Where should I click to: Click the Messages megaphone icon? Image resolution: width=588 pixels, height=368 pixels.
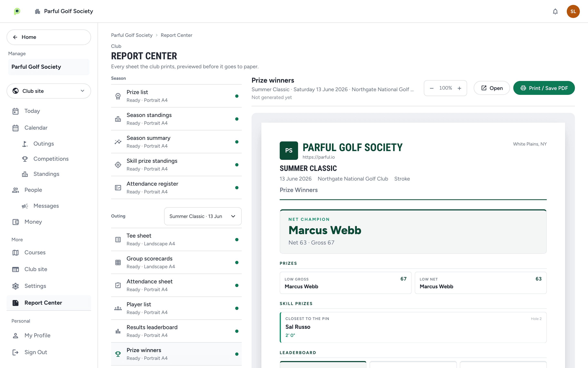coord(25,206)
